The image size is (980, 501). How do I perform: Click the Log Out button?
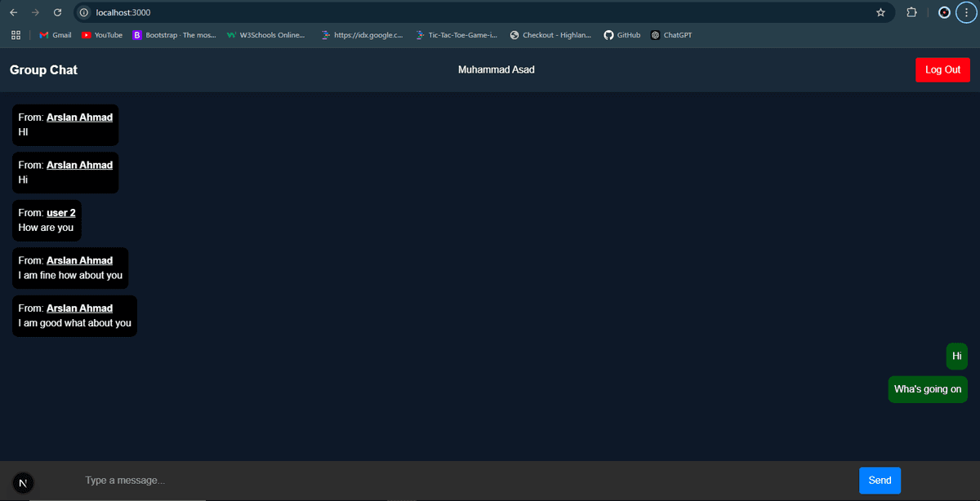click(942, 69)
